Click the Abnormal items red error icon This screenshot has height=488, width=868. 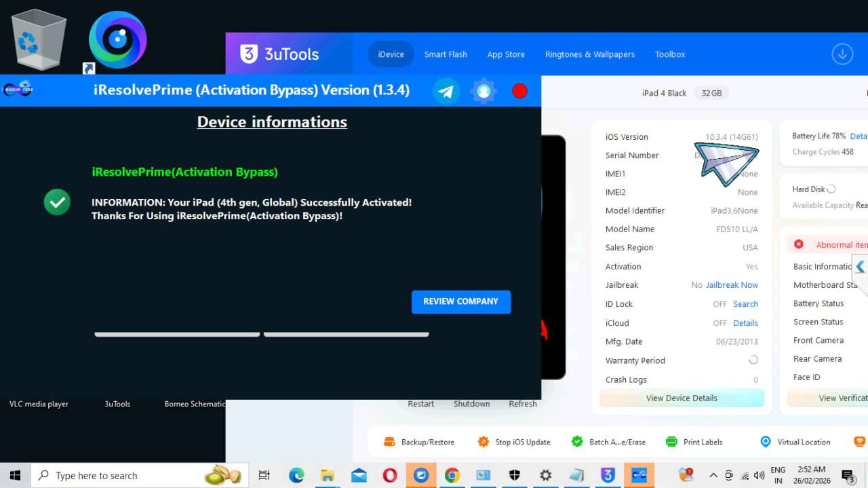(799, 244)
